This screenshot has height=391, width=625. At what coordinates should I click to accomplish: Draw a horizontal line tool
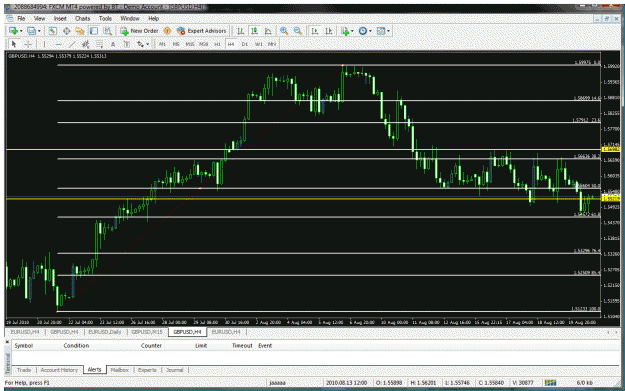click(x=58, y=44)
